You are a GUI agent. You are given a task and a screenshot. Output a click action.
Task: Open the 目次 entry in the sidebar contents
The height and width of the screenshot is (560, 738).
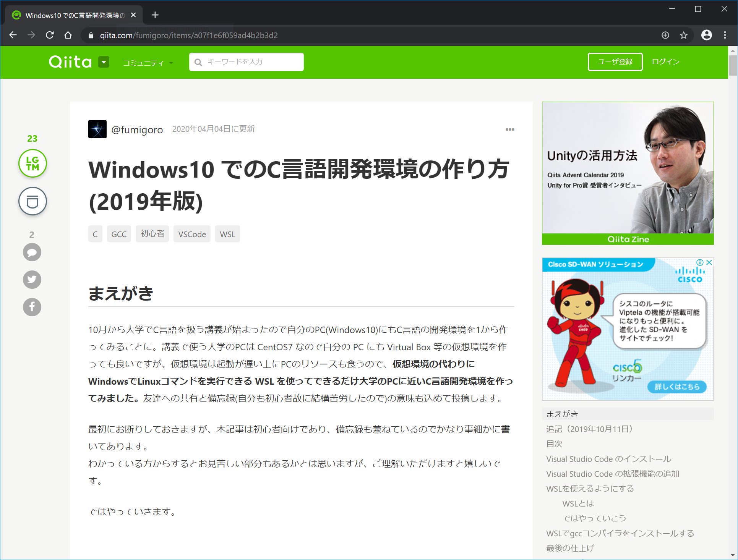pyautogui.click(x=554, y=444)
